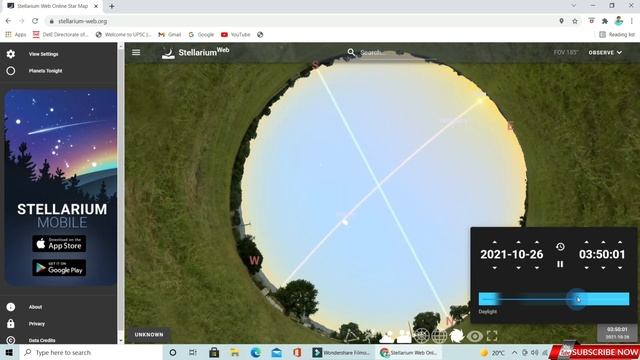Toggle constellation lines in bottom toolbar
This screenshot has width=640, height=360.
pos(351,336)
